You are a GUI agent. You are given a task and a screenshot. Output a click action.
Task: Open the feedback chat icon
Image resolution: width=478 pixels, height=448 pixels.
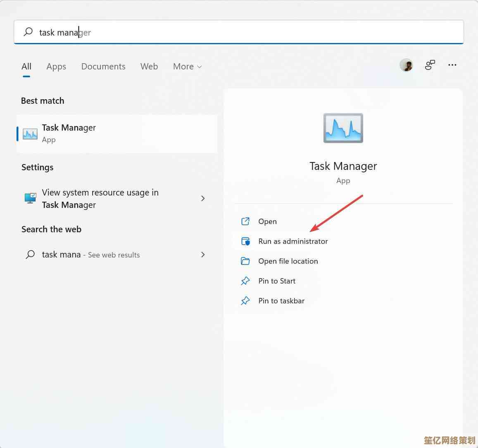click(430, 65)
